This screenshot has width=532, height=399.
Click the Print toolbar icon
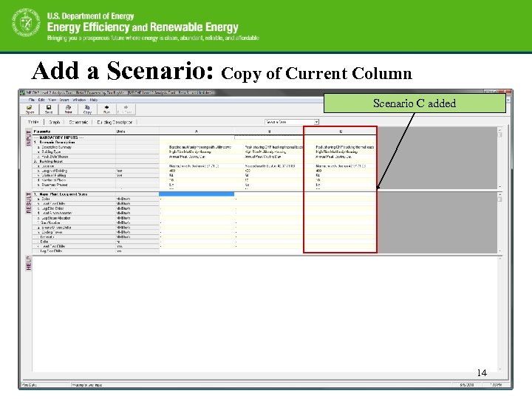[x=68, y=109]
